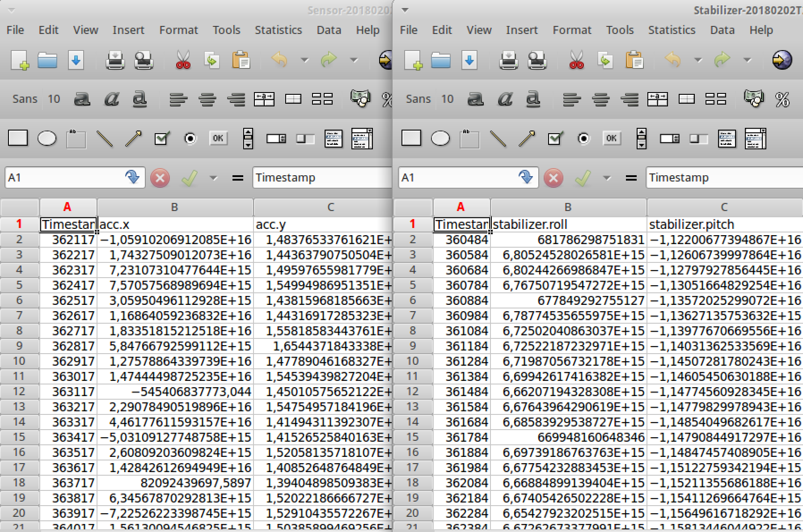Open the Data menu in the Stabilizer window
Screen dimensions: 803x532
[722, 30]
